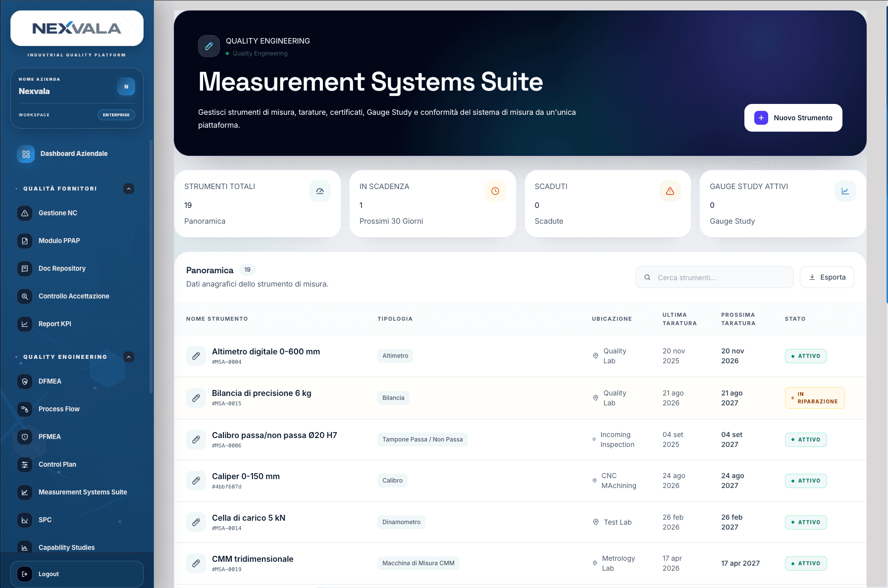This screenshot has height=588, width=888.
Task: Click the Gauge Study Attivi chart icon
Action: click(x=845, y=191)
